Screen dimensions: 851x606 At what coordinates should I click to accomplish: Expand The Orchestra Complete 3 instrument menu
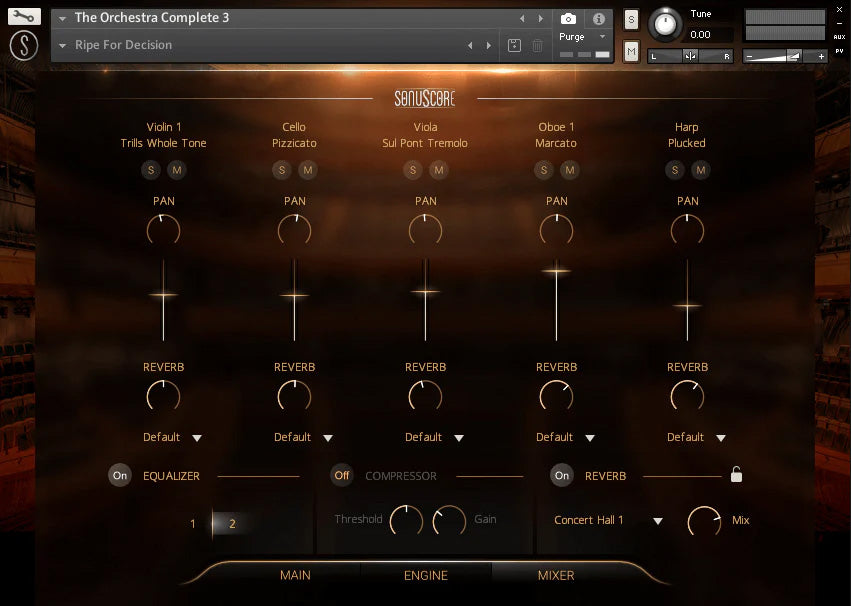62,18
